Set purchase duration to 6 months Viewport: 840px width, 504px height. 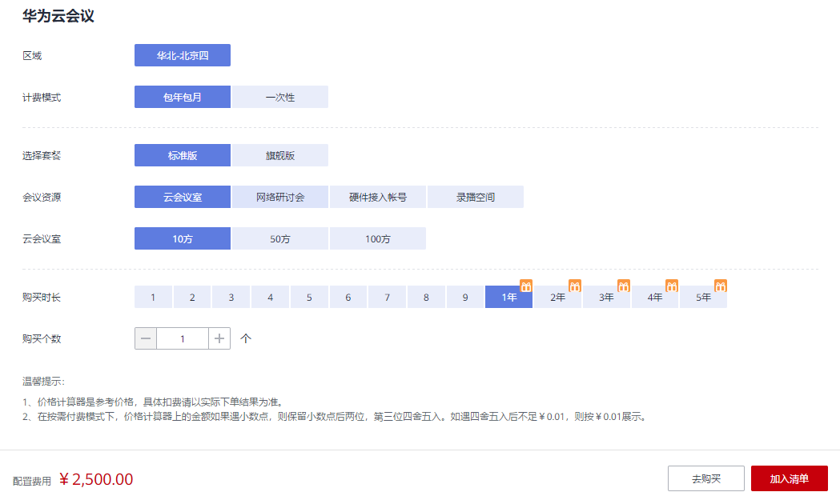(x=348, y=298)
